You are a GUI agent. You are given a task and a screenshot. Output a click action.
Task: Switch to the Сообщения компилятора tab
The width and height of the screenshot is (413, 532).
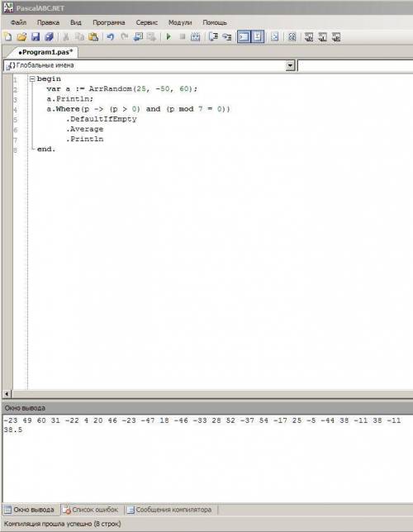pyautogui.click(x=169, y=510)
